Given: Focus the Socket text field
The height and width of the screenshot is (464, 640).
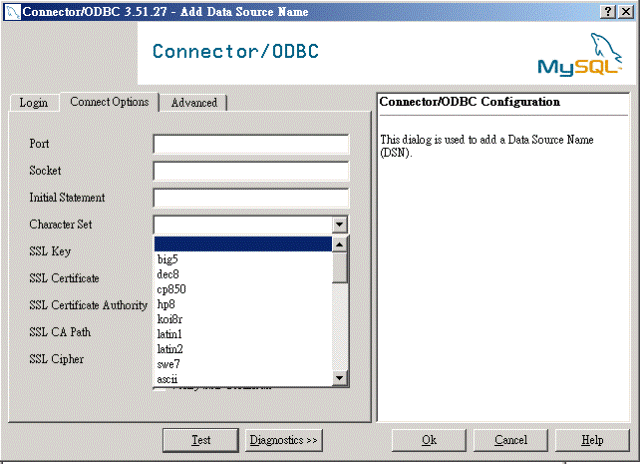Looking at the screenshot, I should [x=251, y=171].
